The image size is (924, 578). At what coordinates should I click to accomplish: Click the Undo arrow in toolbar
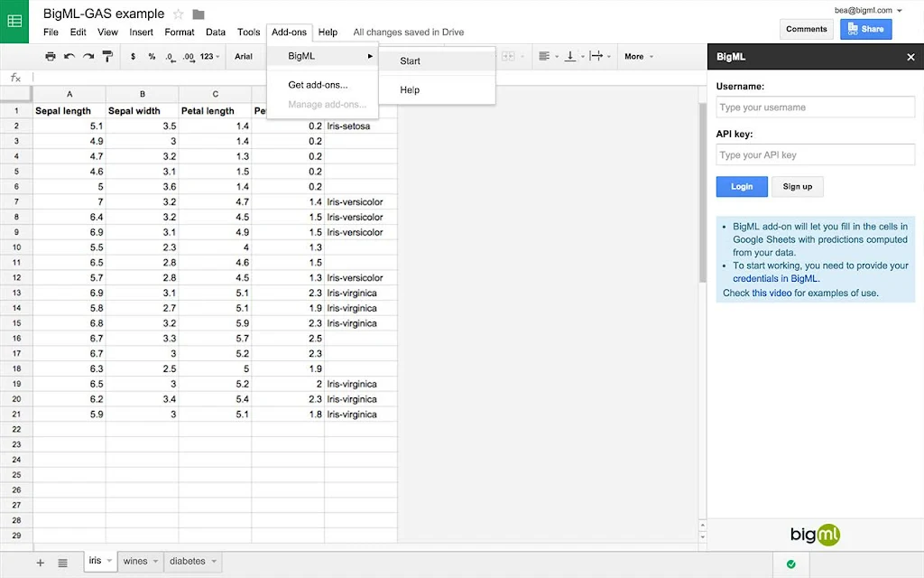pos(69,57)
